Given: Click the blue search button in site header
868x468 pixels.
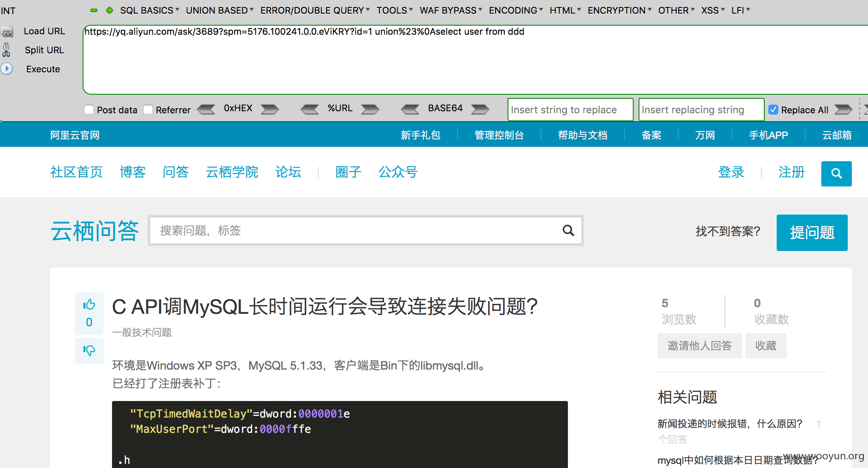Looking at the screenshot, I should (x=836, y=174).
